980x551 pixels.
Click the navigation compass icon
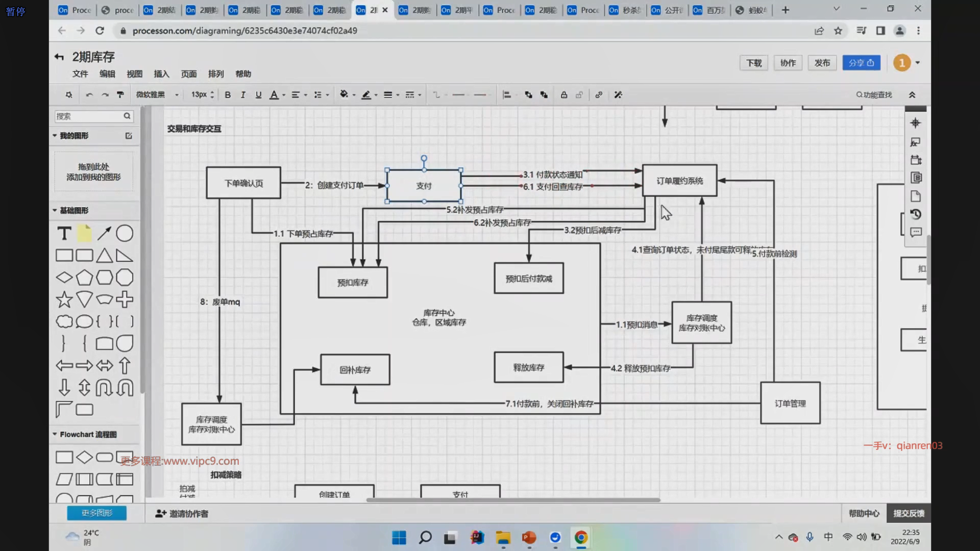point(916,123)
